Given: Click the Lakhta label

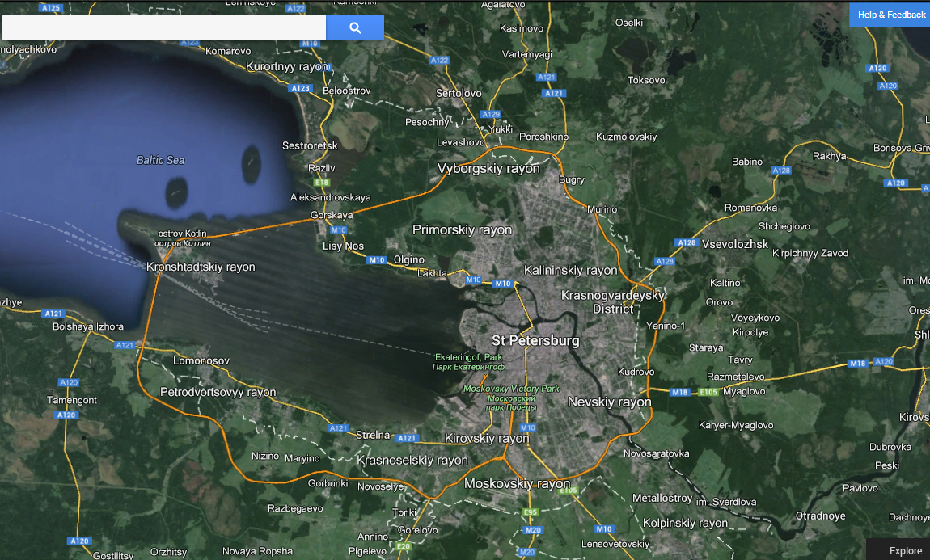Looking at the screenshot, I should [432, 273].
